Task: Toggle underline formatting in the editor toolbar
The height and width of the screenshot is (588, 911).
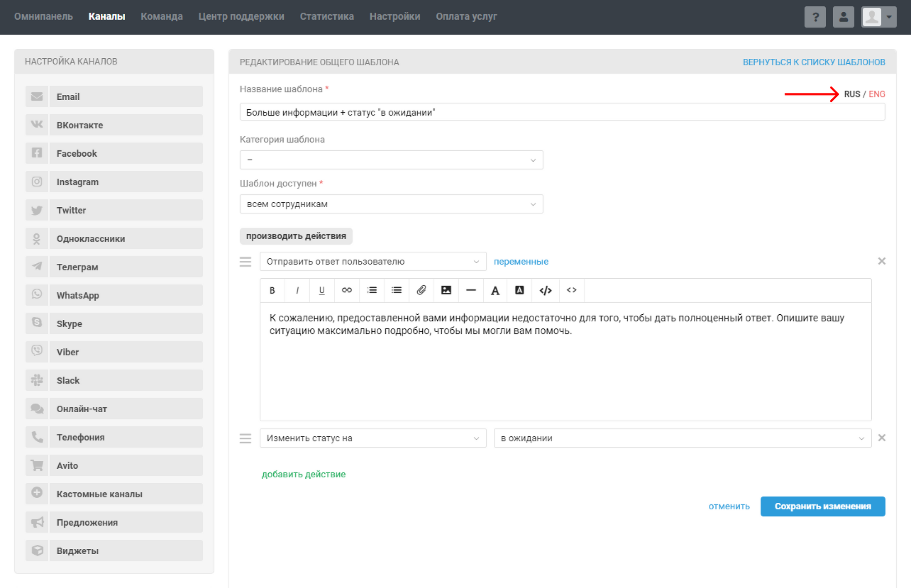Action: point(322,290)
